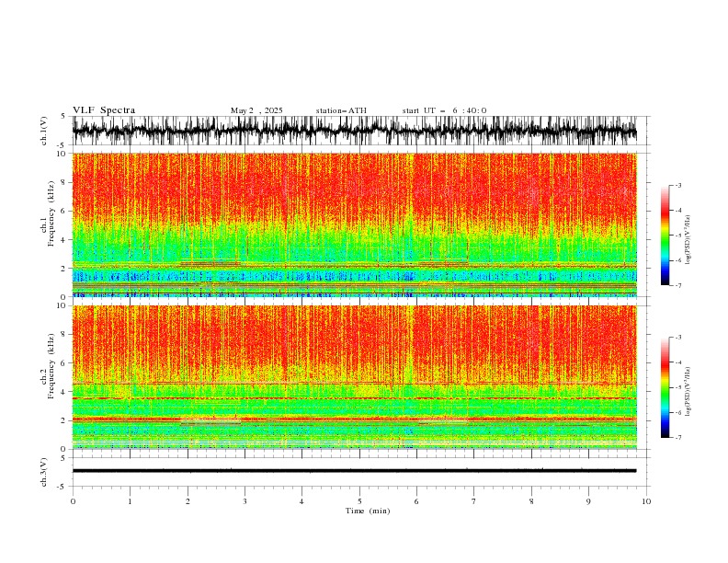Click the ch.1 waveform trace plot
Image resolution: width=728 pixels, height=563 pixels.
point(355,131)
